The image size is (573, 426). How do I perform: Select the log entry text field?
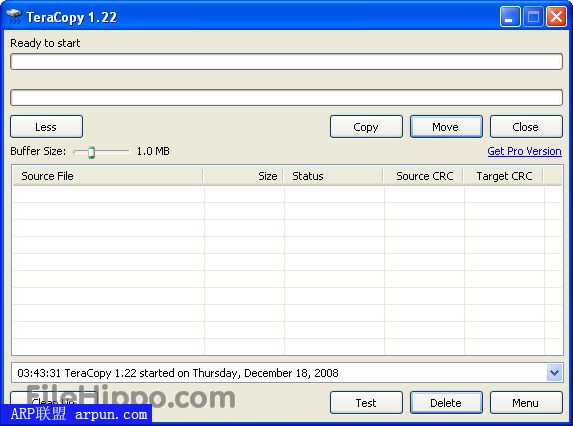pyautogui.click(x=280, y=373)
